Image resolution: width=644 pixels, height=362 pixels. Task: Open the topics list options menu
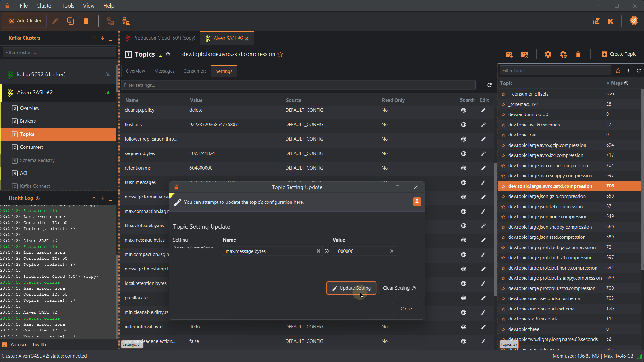point(628,71)
